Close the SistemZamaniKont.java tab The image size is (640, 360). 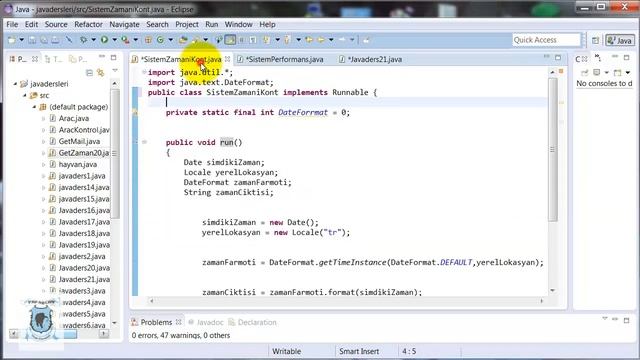tap(227, 59)
